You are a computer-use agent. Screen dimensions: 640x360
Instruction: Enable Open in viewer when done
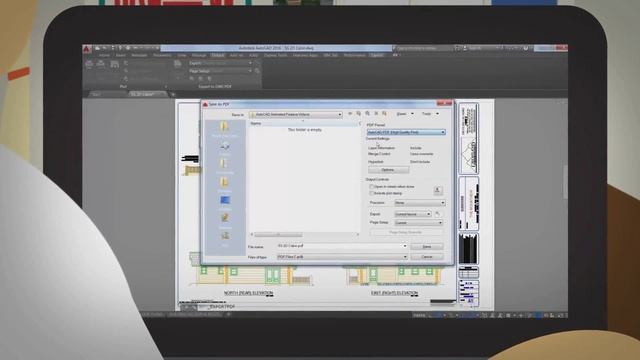(x=372, y=187)
